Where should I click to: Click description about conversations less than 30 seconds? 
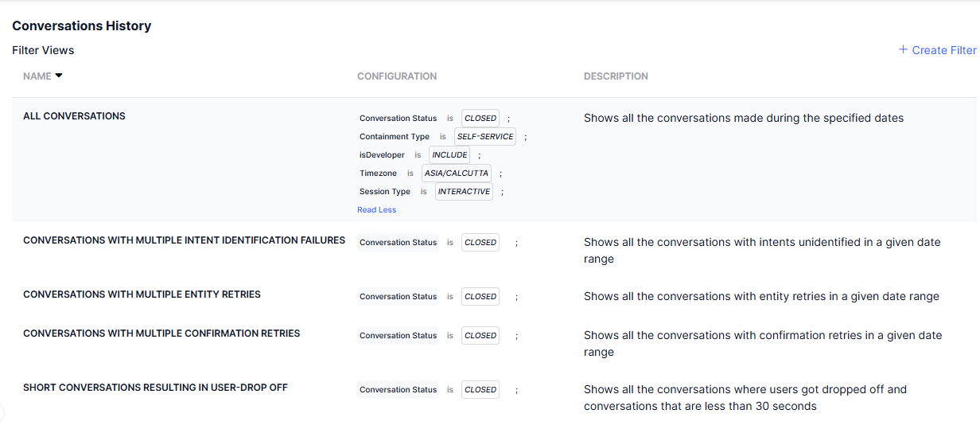745,398
